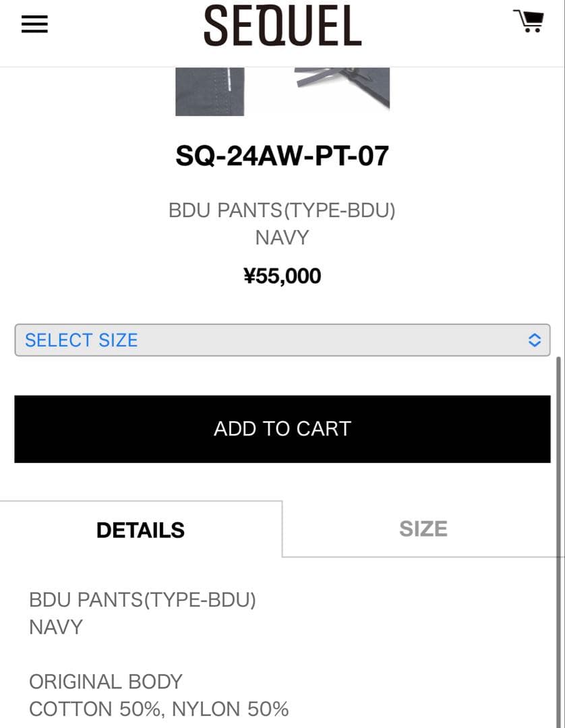
Task: Click the size selector up-down arrows
Action: coord(534,340)
